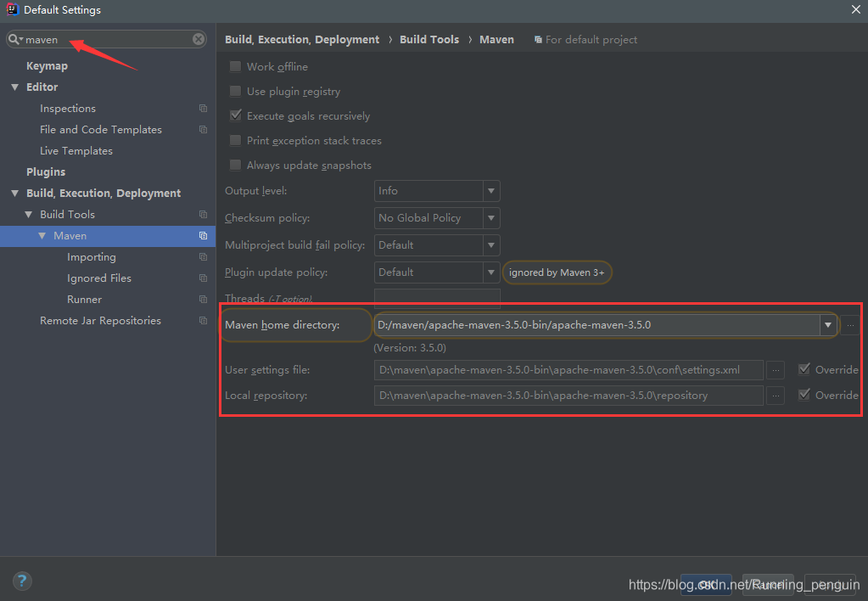Viewport: 868px width, 601px height.
Task: Open Inspections settings
Action: [68, 109]
